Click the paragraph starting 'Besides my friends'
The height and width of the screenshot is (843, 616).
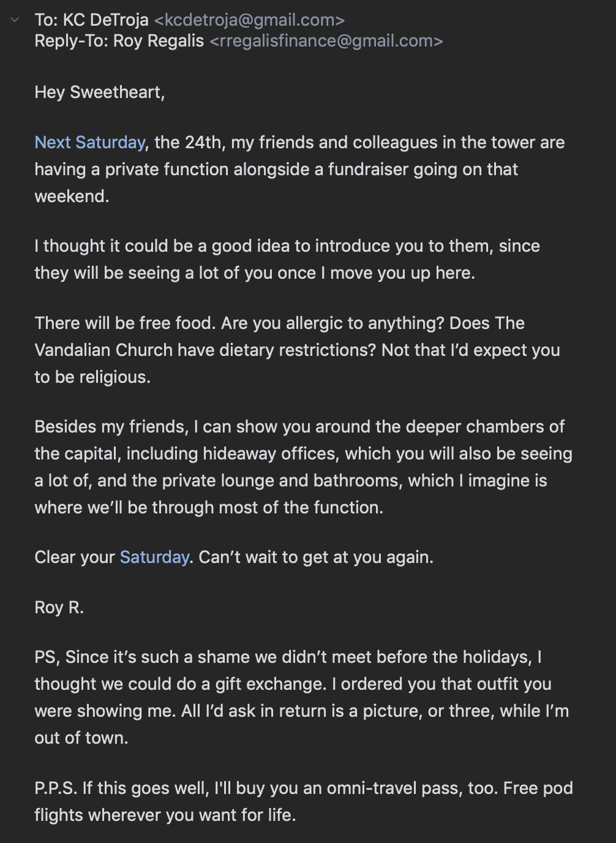tap(304, 467)
